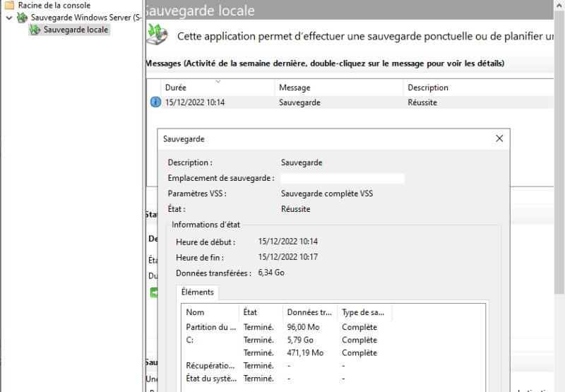Screen dimensions: 565x392
Task: Click the État column header in elements list
Action: (x=261, y=312)
